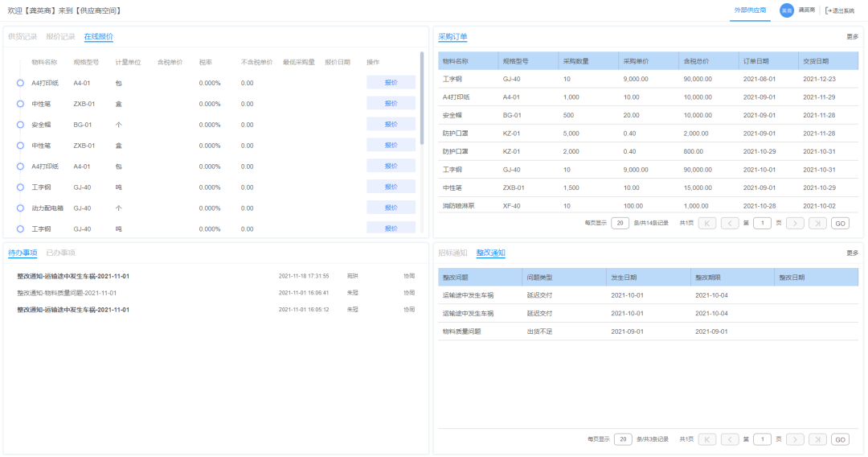The height and width of the screenshot is (457, 868).
Task: Click the 交货日期 column header
Action: (829, 61)
